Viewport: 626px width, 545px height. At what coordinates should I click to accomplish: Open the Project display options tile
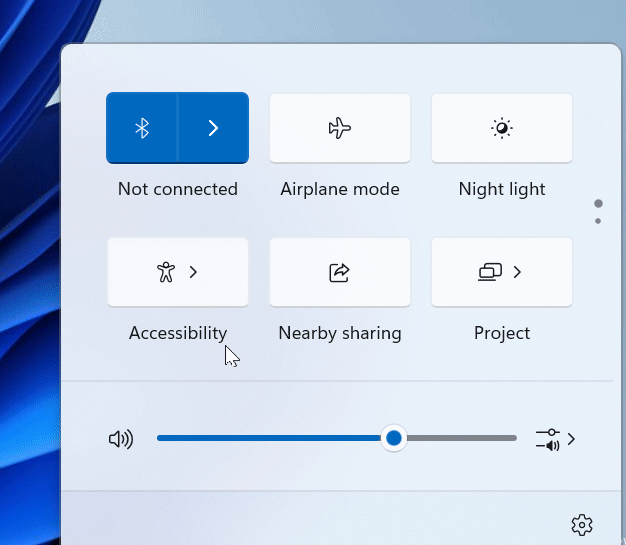tap(502, 272)
